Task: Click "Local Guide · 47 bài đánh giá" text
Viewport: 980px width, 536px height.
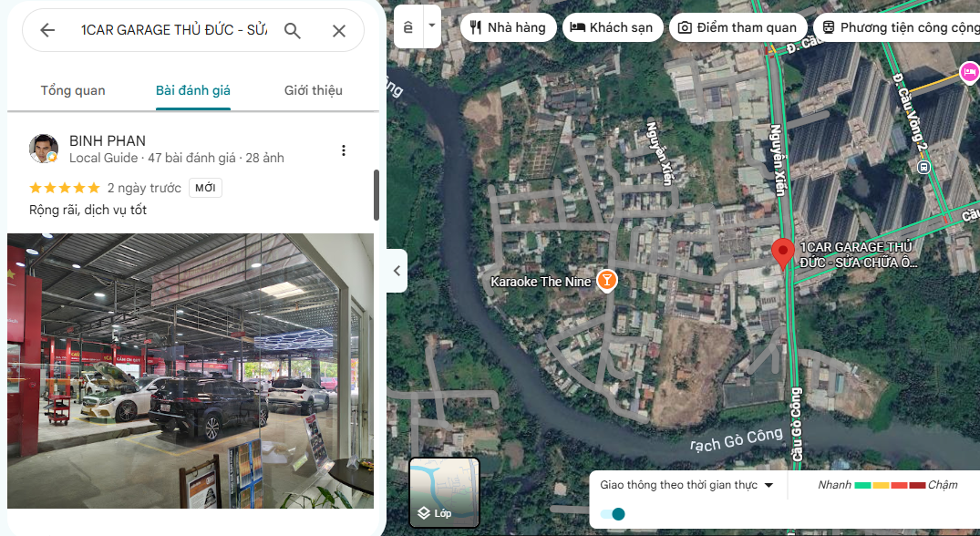Action: [152, 158]
